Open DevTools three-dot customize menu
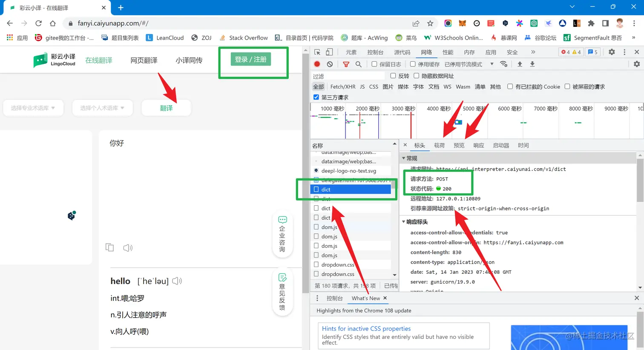The width and height of the screenshot is (644, 350). pyautogui.click(x=624, y=52)
